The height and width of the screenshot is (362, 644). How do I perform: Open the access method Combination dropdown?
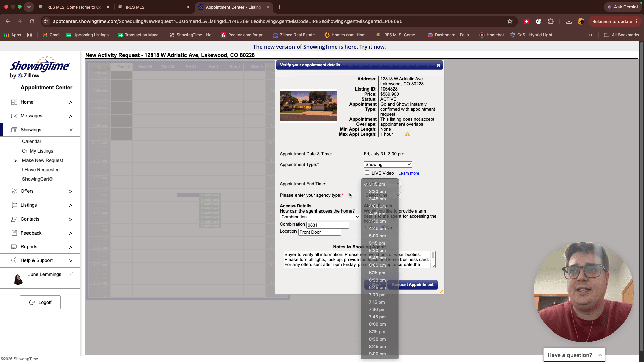click(320, 217)
